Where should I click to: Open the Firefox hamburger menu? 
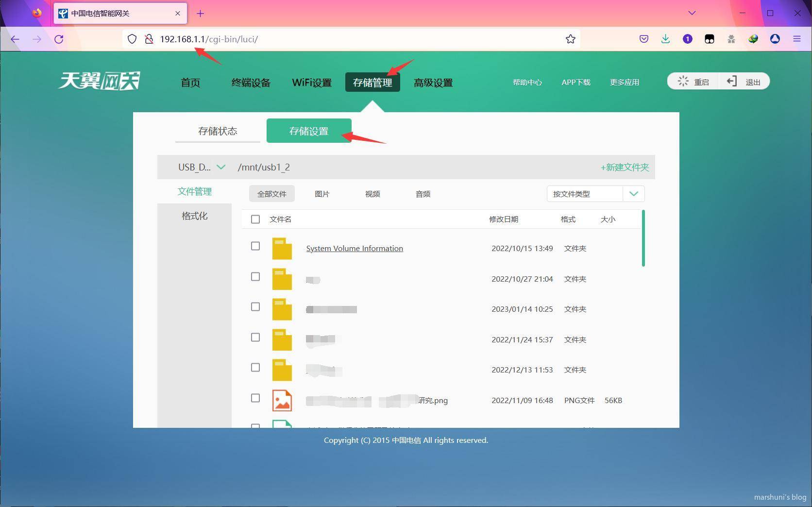796,39
